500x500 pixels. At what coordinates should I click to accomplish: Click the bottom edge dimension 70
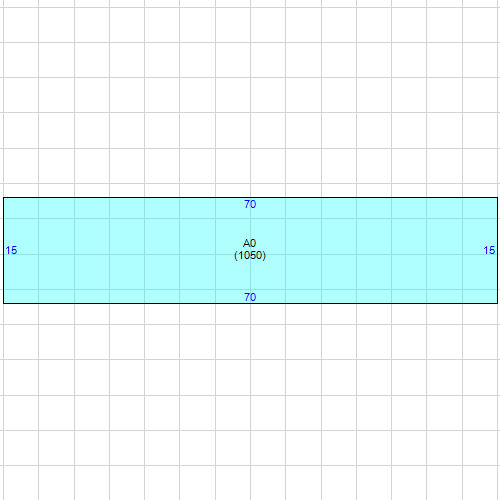250,297
